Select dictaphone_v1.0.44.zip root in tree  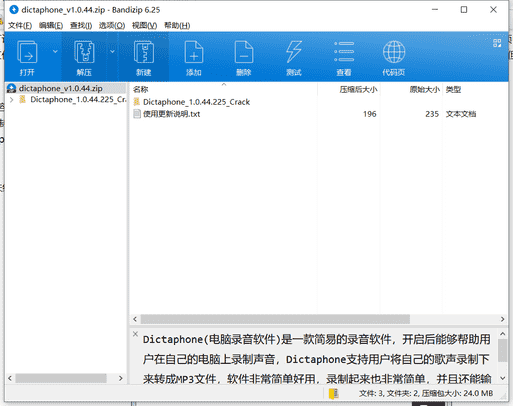tap(60, 88)
